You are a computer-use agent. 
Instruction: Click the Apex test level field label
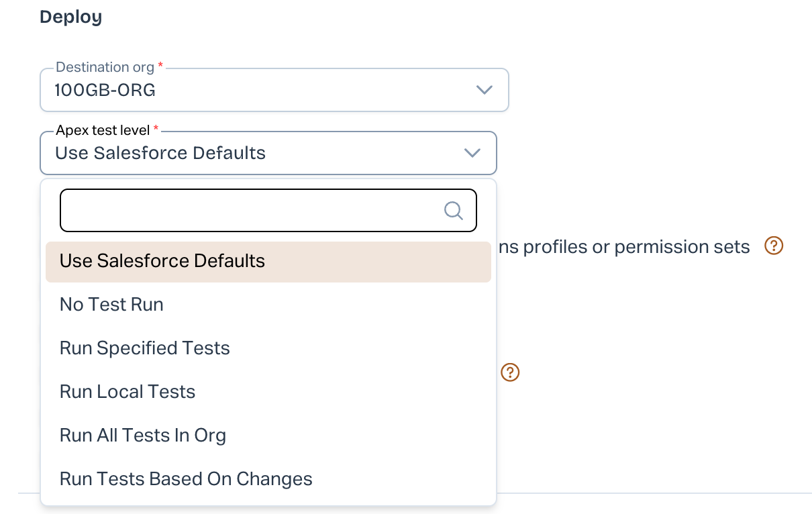(103, 130)
